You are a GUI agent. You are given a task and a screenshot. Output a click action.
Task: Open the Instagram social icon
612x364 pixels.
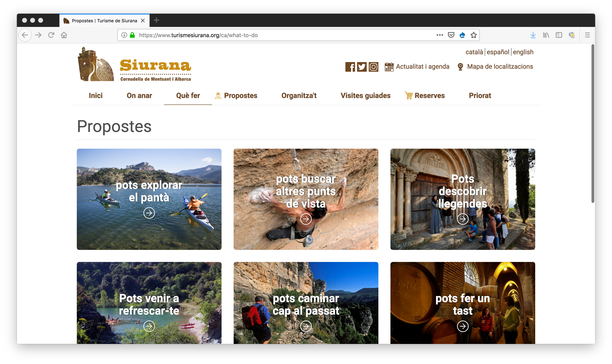coord(373,67)
